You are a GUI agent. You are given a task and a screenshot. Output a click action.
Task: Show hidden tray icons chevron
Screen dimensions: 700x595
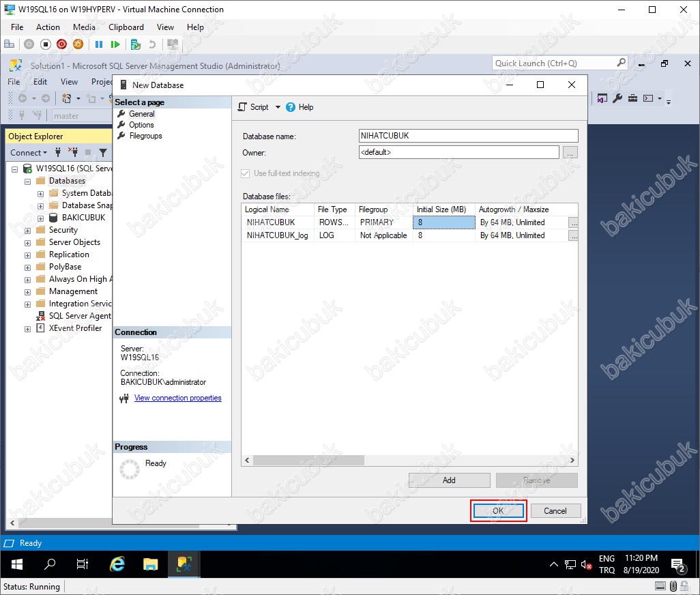[x=553, y=565]
